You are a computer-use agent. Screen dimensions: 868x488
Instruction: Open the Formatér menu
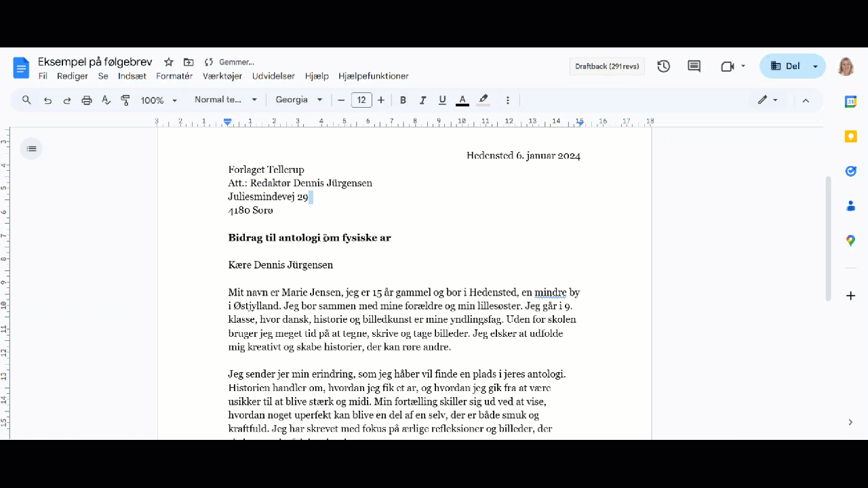point(174,76)
